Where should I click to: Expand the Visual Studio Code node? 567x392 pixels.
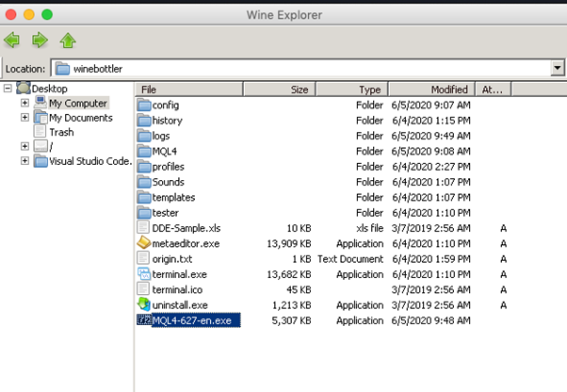24,160
